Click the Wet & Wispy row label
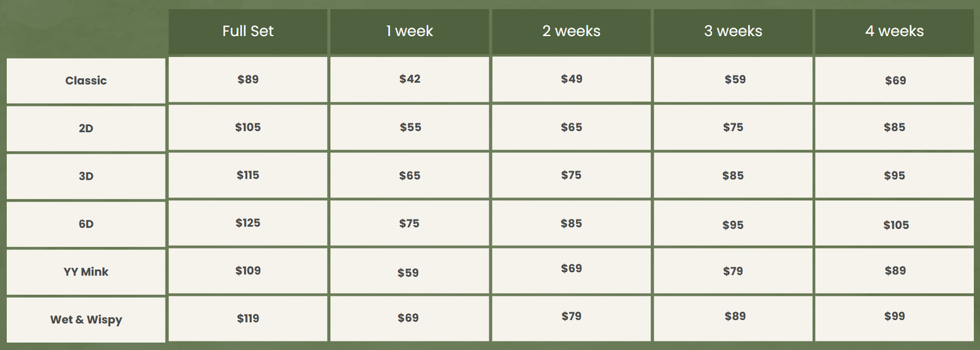The height and width of the screenshot is (350, 980). [86, 319]
